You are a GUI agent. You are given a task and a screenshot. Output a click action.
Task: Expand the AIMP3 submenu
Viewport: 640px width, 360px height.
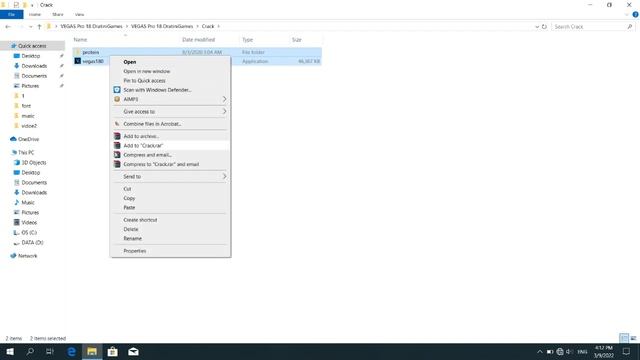170,99
